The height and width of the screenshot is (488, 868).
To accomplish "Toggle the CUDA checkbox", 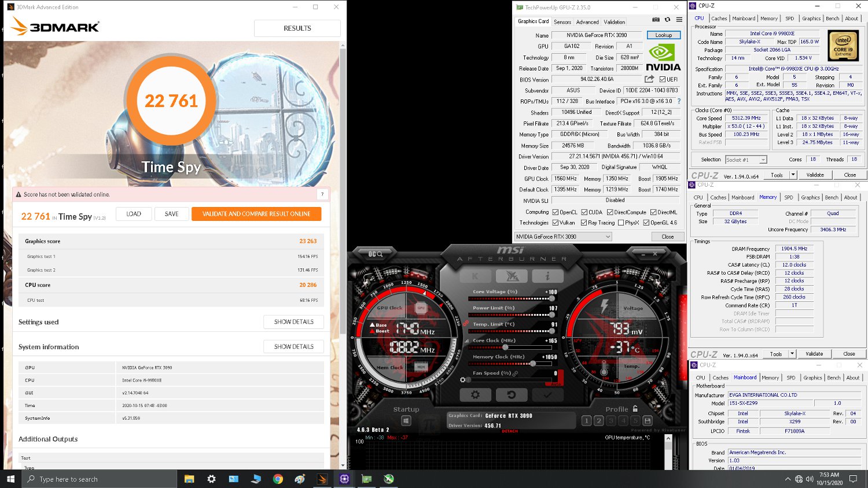I will (584, 212).
